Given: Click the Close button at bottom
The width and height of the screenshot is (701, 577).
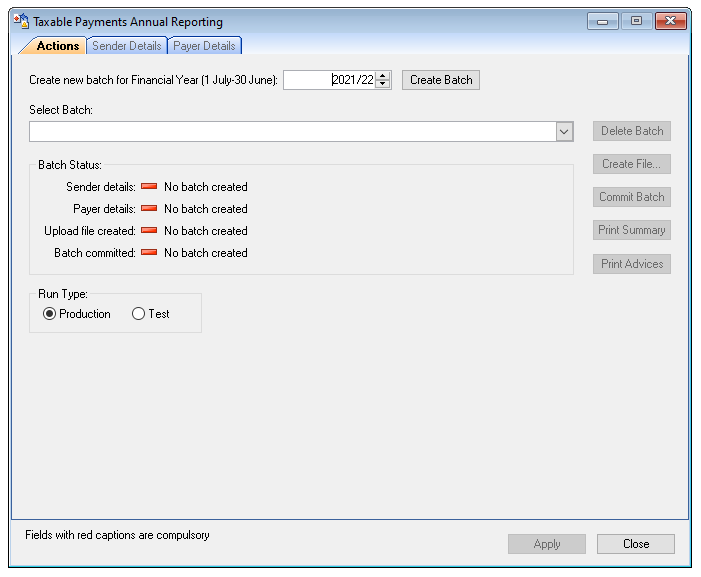Looking at the screenshot, I should click(635, 544).
